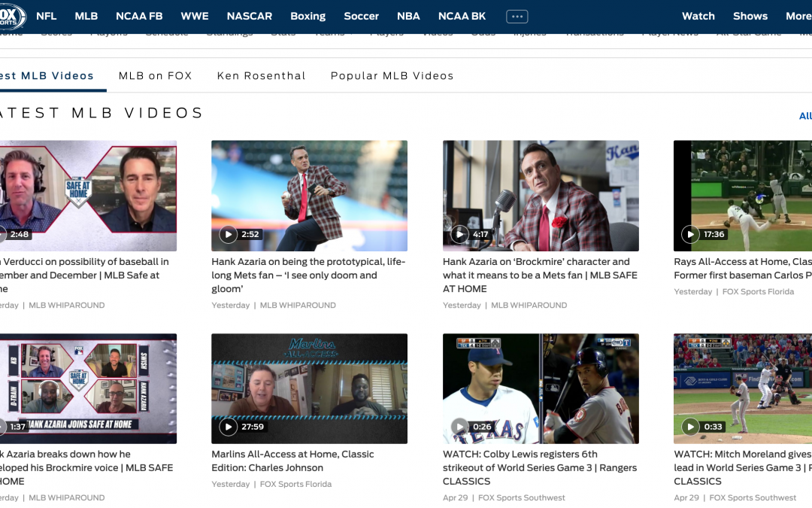This screenshot has height=508, width=812.
Task: Play the 17:36 Rays All-Access video
Action: pyautogui.click(x=690, y=234)
